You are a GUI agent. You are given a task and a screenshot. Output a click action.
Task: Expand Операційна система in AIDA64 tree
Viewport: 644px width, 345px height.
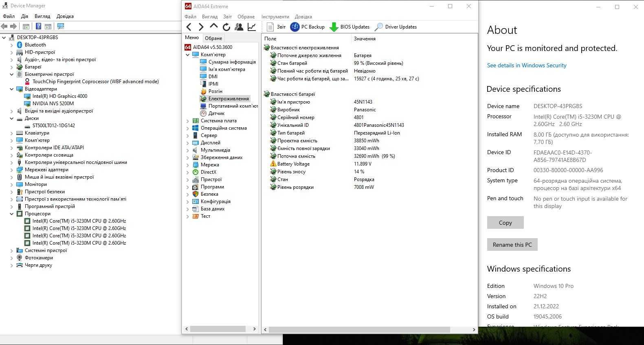pyautogui.click(x=188, y=128)
